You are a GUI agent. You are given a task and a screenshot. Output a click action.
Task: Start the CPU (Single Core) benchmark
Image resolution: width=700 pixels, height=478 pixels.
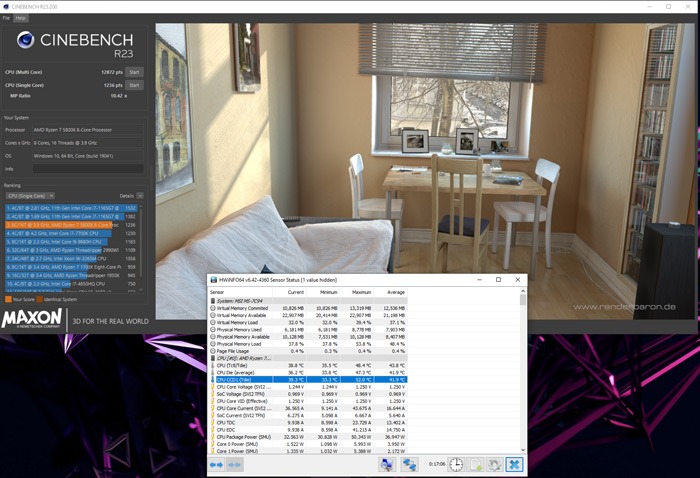[x=134, y=85]
